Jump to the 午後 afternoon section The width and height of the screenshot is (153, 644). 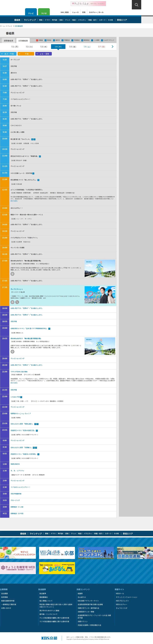coord(26,54)
